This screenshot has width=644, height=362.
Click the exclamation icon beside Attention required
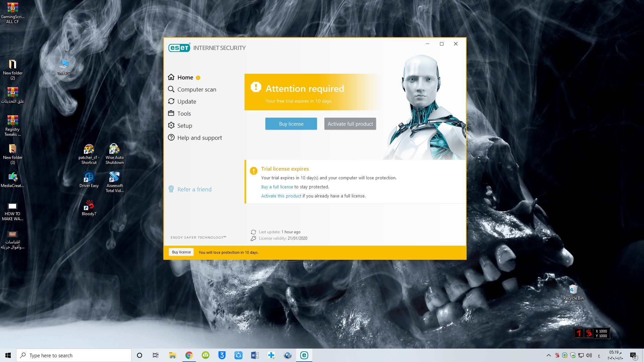click(x=256, y=87)
